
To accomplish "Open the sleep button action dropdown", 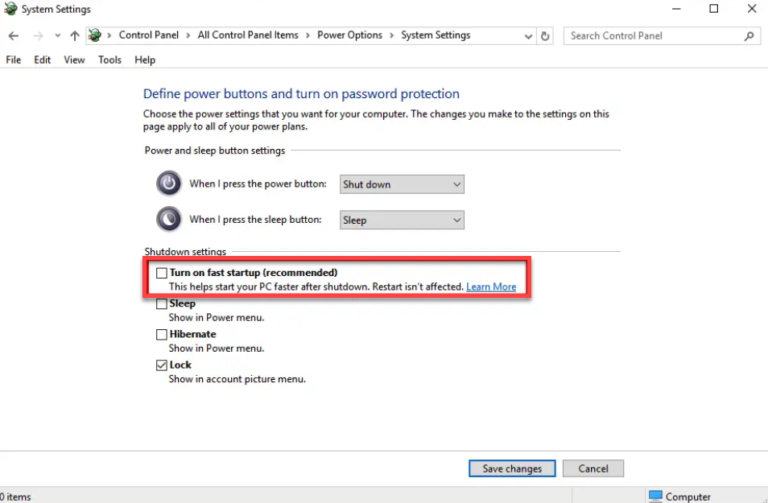I will 402,220.
